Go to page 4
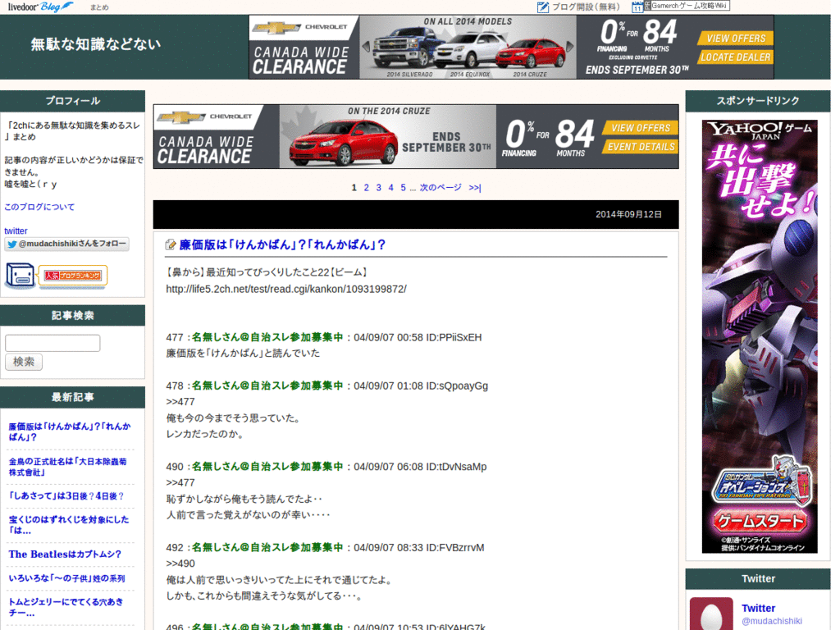The image size is (840, 630). 391,188
